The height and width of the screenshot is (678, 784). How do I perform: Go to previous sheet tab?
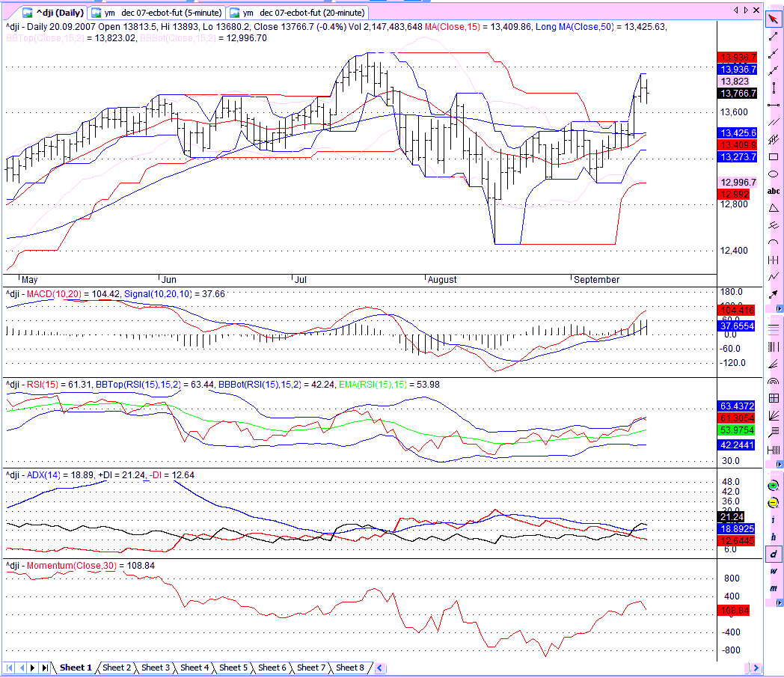click(21, 668)
